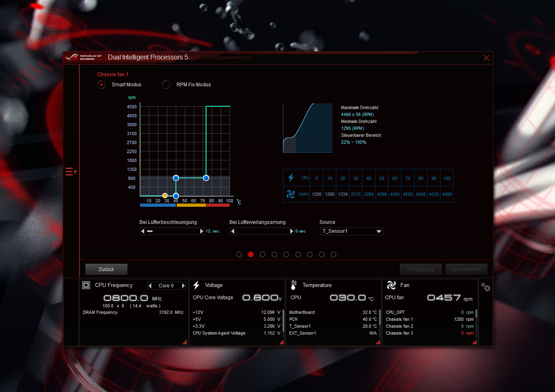
Task: Click the Übernehmen button
Action: 466,269
